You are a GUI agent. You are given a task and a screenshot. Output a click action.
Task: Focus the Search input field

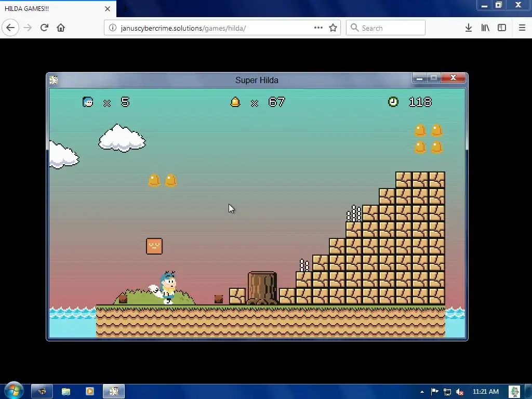pyautogui.click(x=385, y=28)
